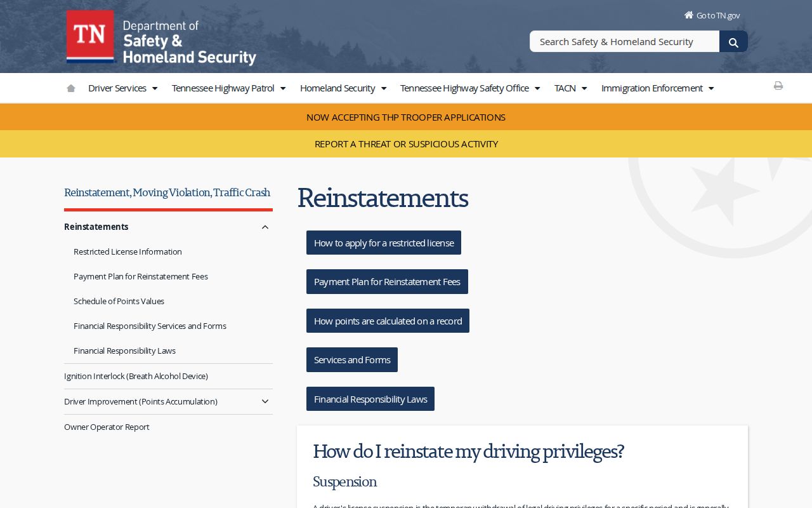Click the printer icon
Viewport: 812px width, 508px height.
[x=778, y=86]
